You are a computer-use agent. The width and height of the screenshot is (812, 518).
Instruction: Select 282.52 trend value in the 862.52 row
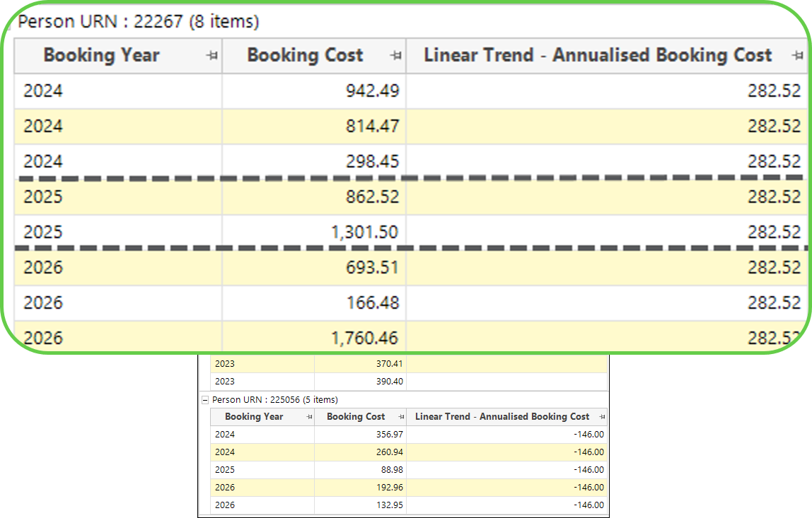607,196
